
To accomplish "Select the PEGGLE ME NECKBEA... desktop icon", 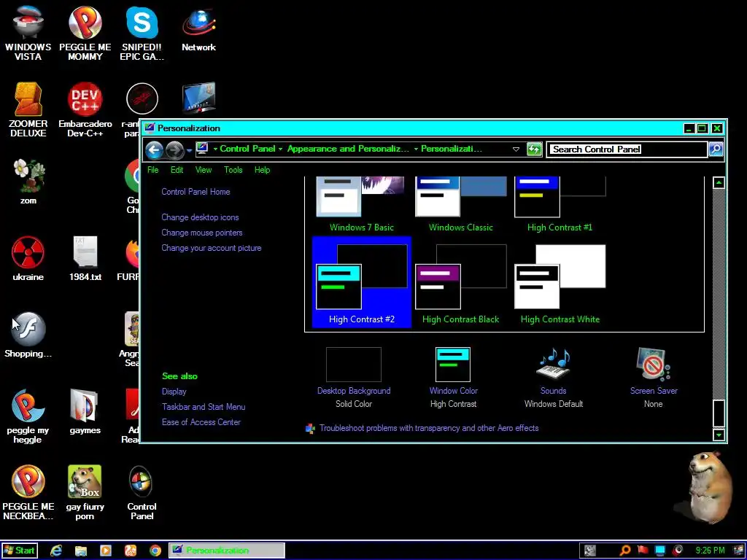I will click(x=28, y=493).
